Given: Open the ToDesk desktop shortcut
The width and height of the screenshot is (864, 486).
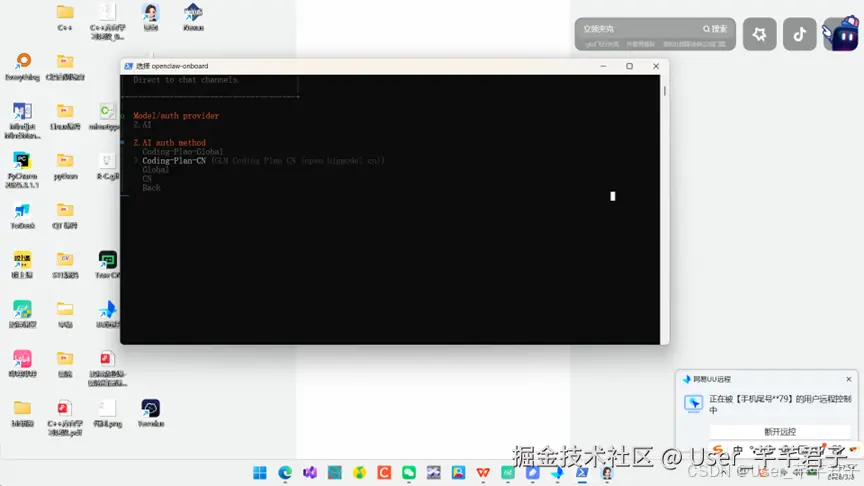Looking at the screenshot, I should tap(22, 215).
